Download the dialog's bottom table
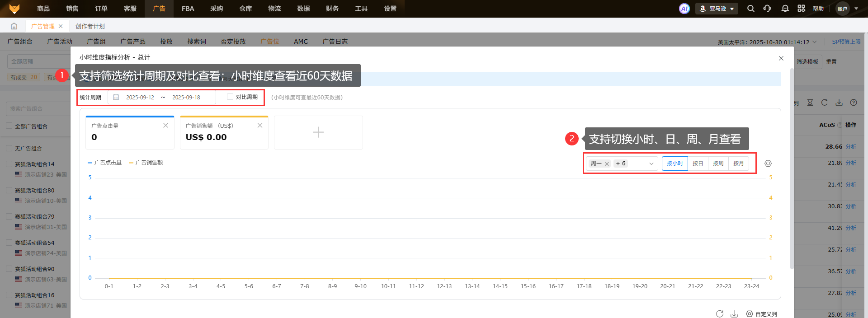Screen dimensions: 868x318 point(734,313)
